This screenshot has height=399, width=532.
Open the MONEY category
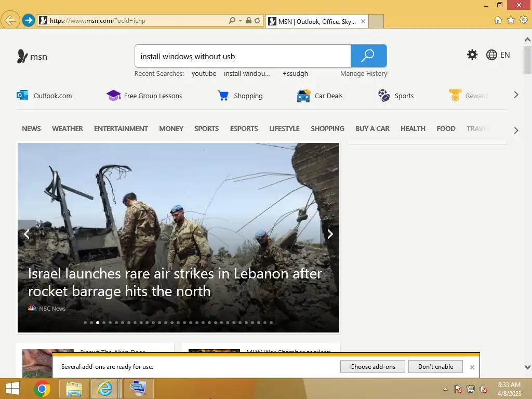click(x=171, y=129)
